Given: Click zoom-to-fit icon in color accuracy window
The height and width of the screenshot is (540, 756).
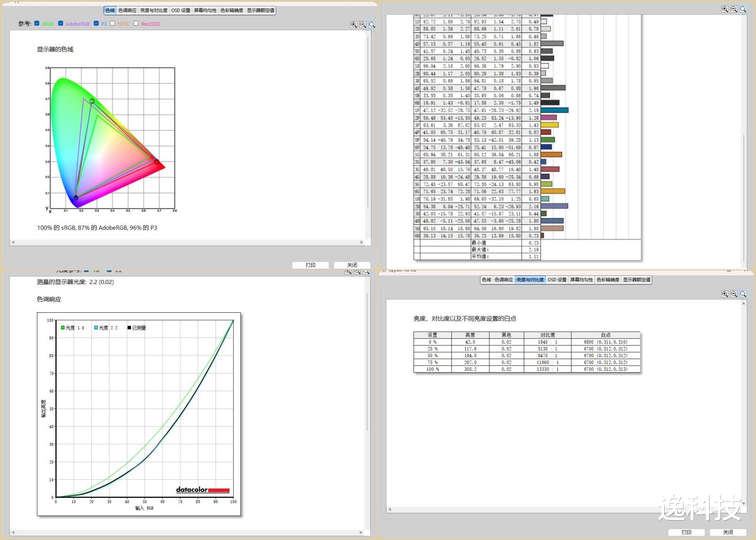Looking at the screenshot, I should pos(743,9).
